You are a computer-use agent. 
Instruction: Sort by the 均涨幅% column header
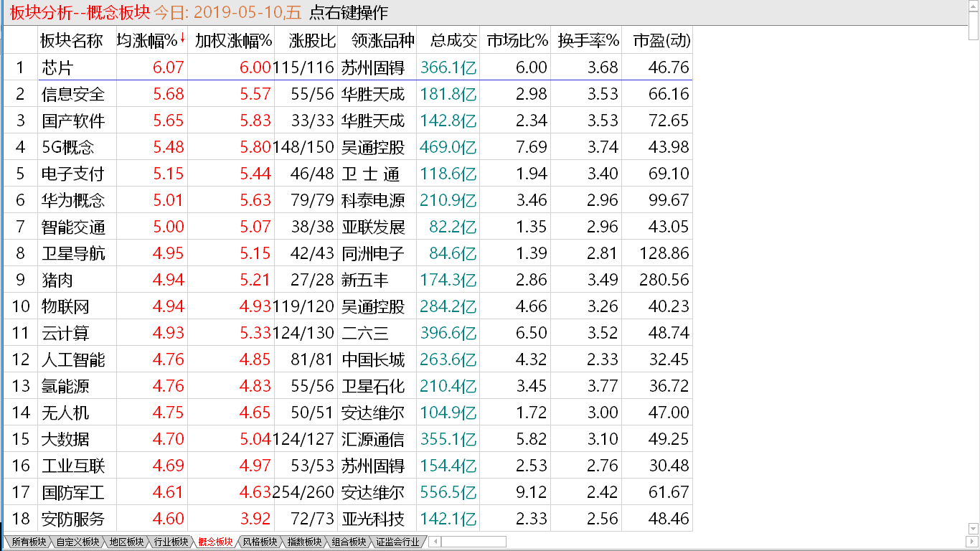(147, 41)
